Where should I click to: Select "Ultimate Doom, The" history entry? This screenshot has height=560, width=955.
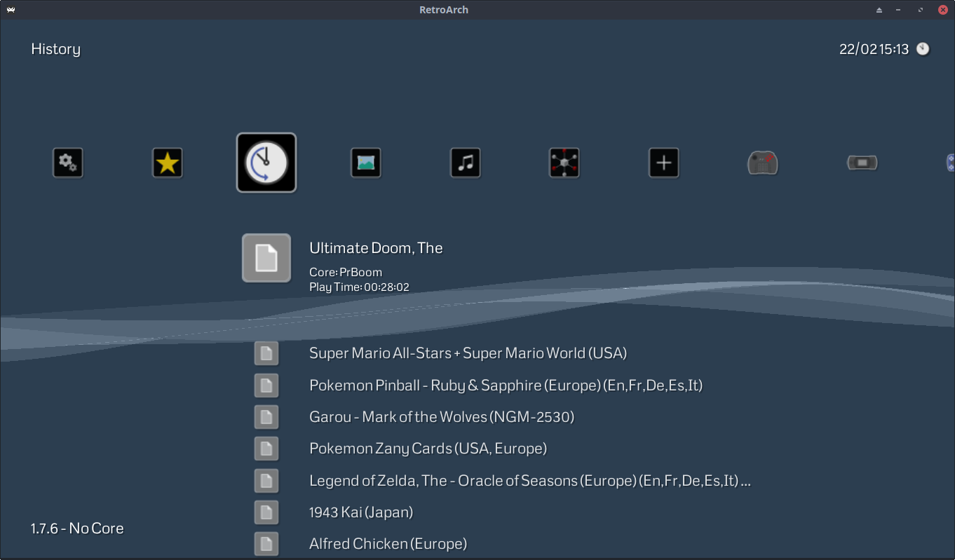[376, 248]
